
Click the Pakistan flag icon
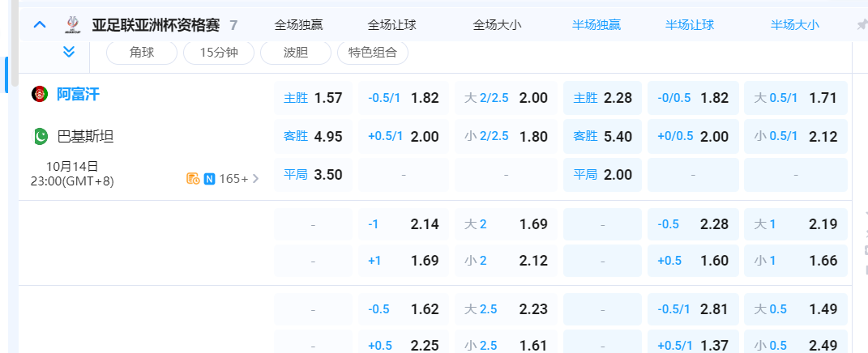[40, 136]
